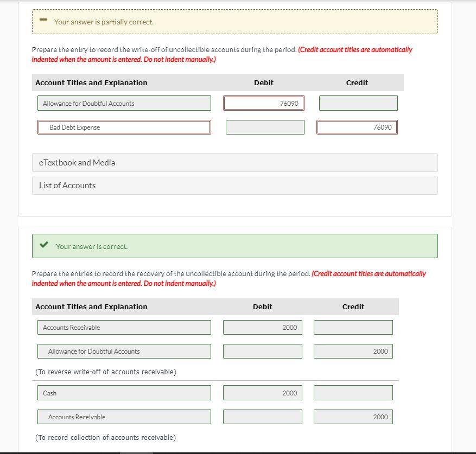Click the empty credit field beside Allowance account
The height and width of the screenshot is (454, 476).
(x=358, y=103)
